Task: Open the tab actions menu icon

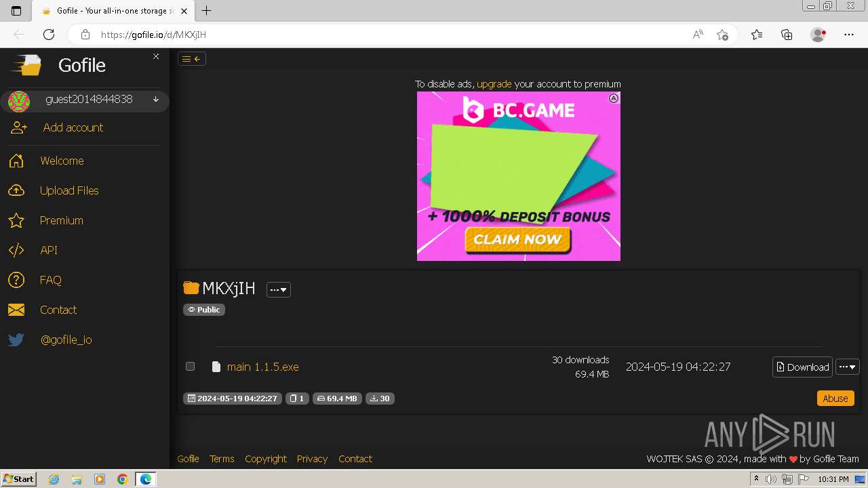Action: pos(16,11)
